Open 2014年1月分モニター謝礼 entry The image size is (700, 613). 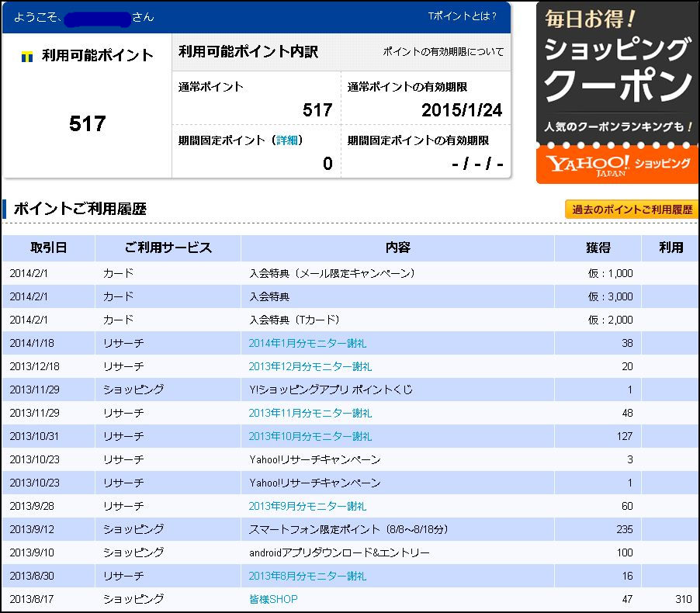[307, 343]
